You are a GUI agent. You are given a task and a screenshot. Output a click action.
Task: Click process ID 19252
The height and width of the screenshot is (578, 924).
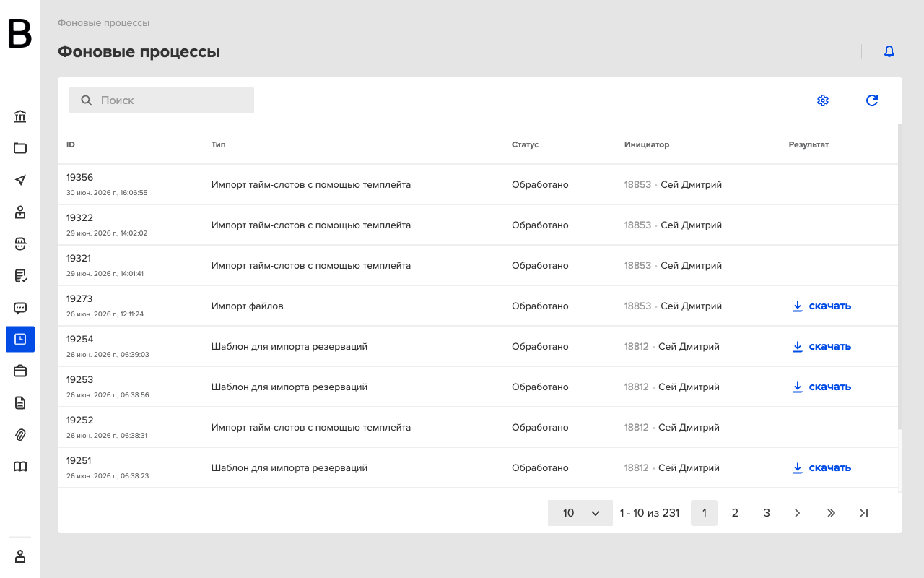(79, 420)
